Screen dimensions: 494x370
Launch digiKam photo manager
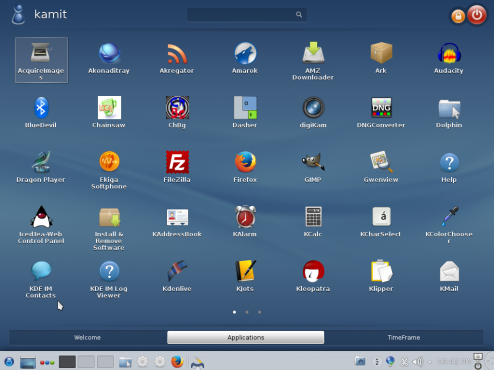[x=313, y=112]
